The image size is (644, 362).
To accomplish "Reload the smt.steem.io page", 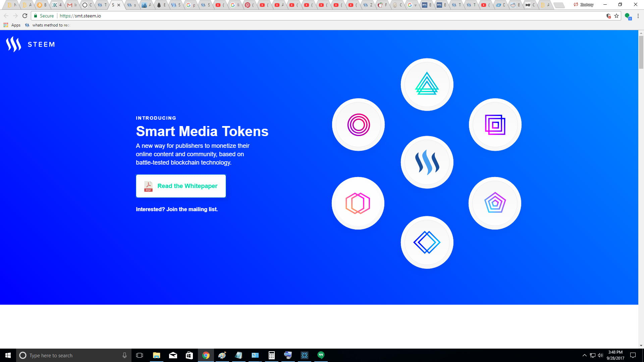I will point(25,16).
